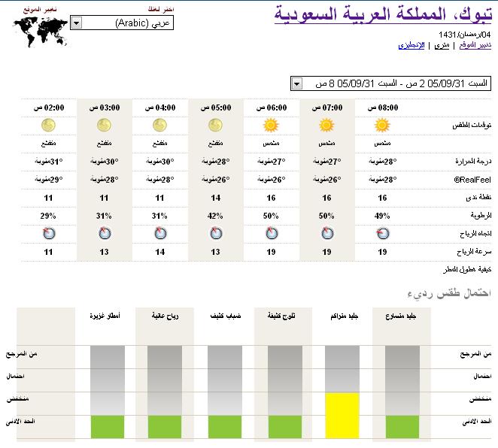498x448 pixels.
Task: Click the 02:00 ص time header
Action: click(x=49, y=108)
